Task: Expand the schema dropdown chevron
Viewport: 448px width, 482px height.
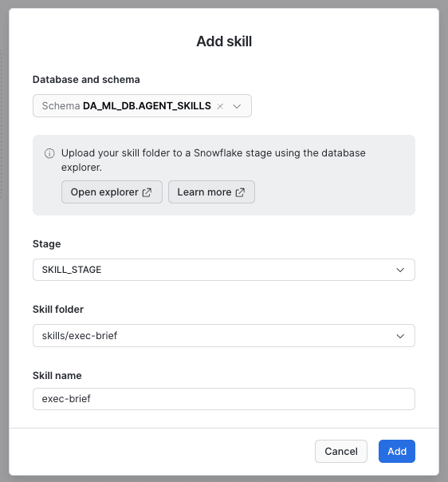Action: (237, 106)
